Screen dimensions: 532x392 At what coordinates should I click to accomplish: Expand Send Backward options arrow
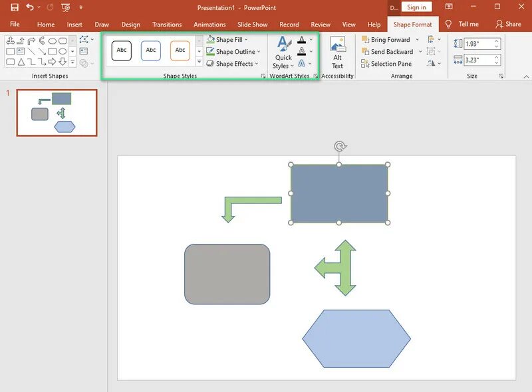(x=420, y=52)
